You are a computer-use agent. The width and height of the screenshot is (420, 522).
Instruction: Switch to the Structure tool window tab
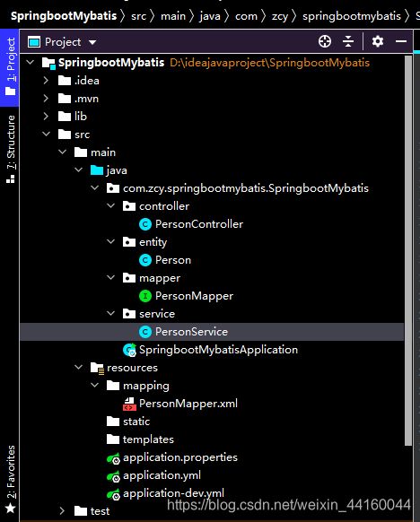[11, 149]
